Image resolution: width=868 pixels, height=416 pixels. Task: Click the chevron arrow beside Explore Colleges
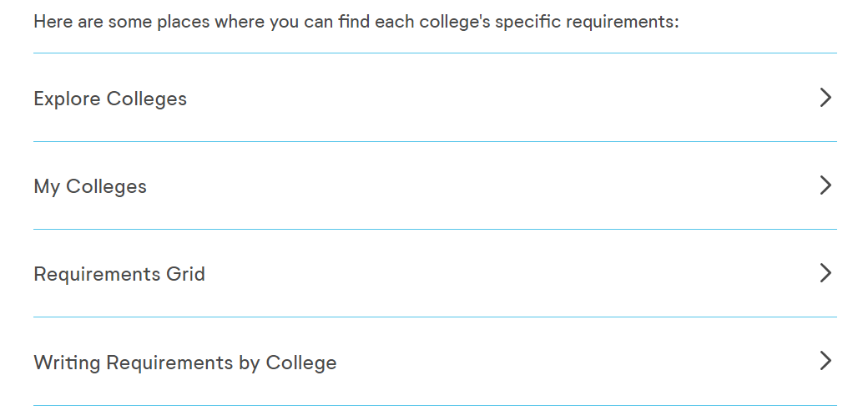(825, 98)
